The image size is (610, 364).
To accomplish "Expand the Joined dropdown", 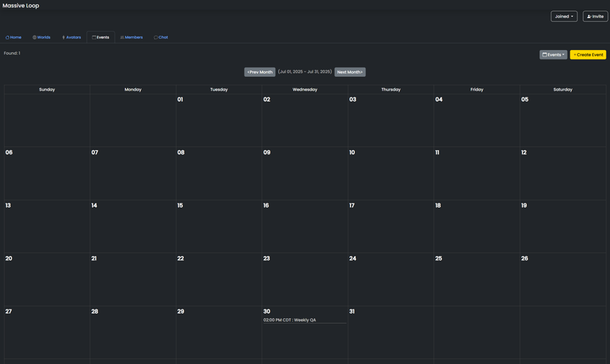I will pyautogui.click(x=564, y=16).
